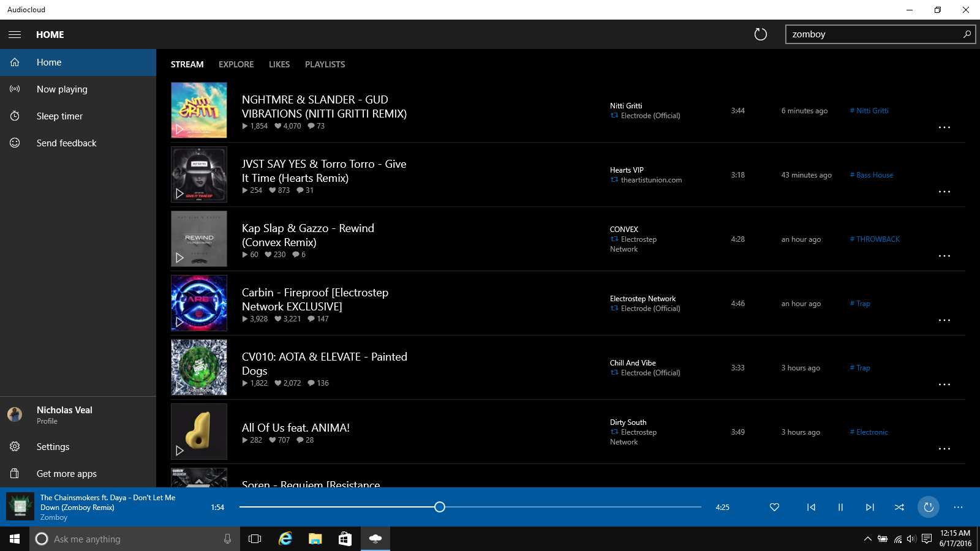Open more options for the Rewind Convex Remix track
This screenshot has height=551, width=980.
click(944, 256)
